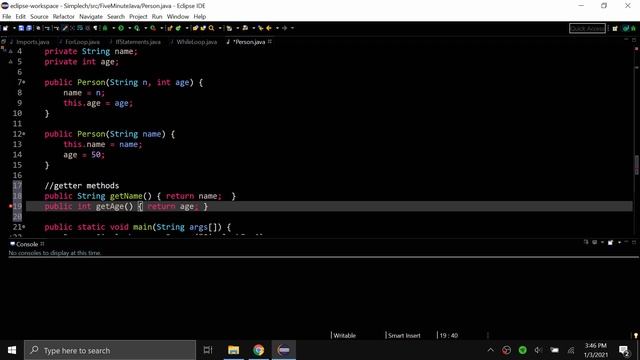Open the Forward navigation dropdown arrow

coord(292,28)
